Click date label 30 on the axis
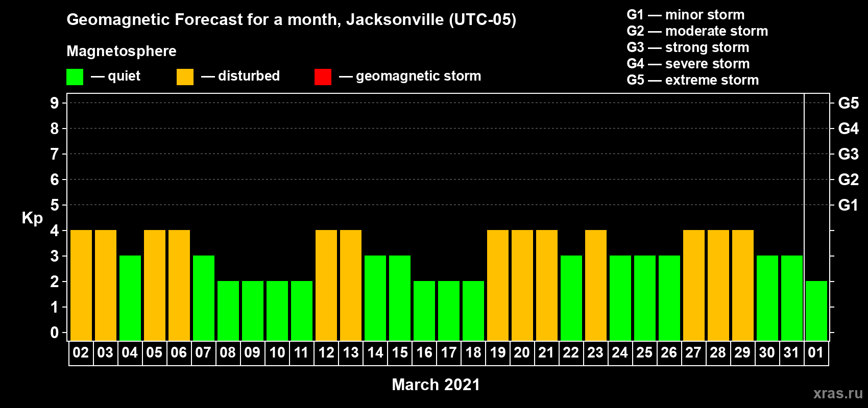868x408 pixels. 767,353
